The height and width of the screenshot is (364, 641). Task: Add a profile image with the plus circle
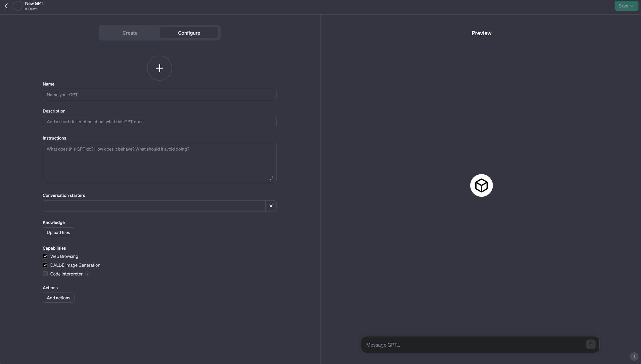pos(159,68)
